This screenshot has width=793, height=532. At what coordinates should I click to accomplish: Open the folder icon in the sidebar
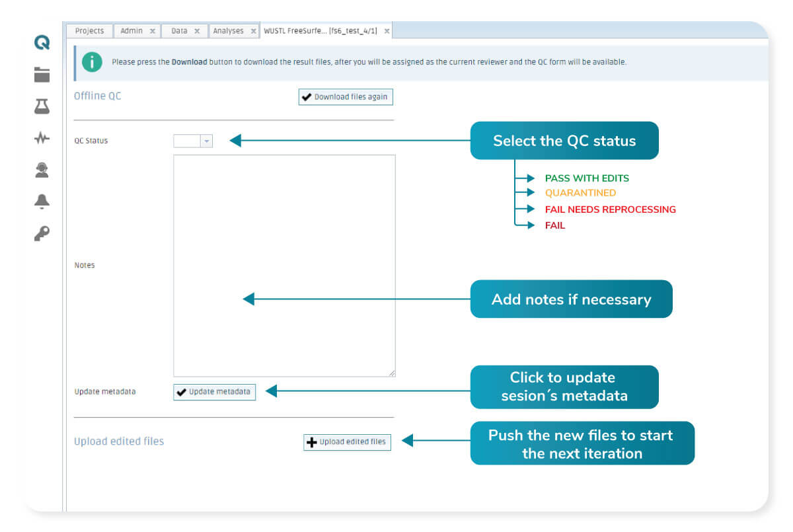(42, 75)
